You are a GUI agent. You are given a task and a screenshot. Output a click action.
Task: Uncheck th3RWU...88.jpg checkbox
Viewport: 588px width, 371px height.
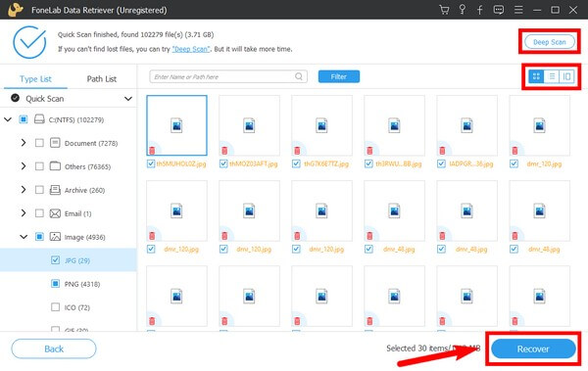(368, 163)
